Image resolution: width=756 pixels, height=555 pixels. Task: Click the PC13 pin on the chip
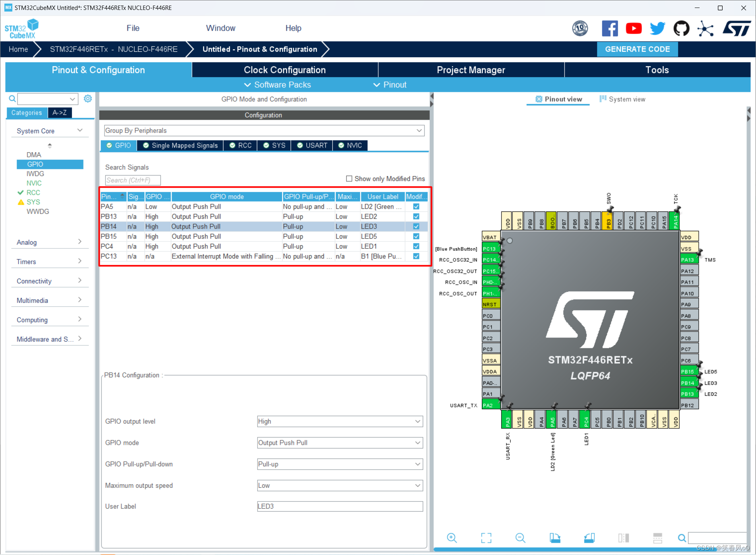point(491,248)
